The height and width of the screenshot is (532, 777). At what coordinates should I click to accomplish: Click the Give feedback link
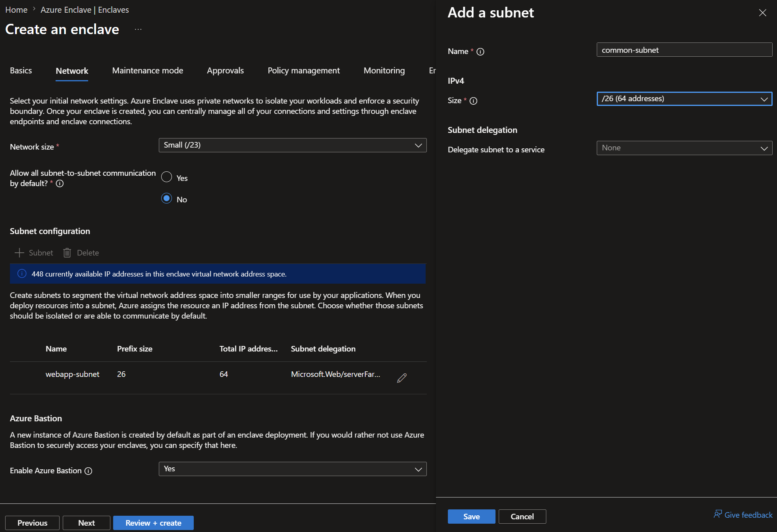pos(748,515)
